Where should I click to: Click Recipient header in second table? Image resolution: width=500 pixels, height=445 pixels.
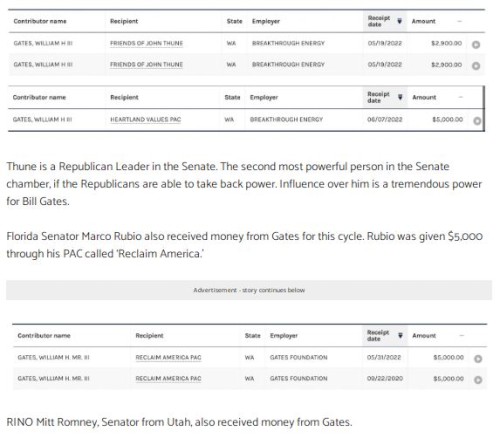pos(124,97)
